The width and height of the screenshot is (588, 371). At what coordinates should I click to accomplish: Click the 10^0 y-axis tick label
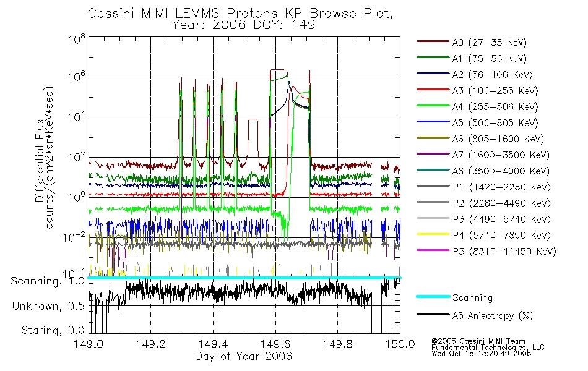tap(77, 197)
